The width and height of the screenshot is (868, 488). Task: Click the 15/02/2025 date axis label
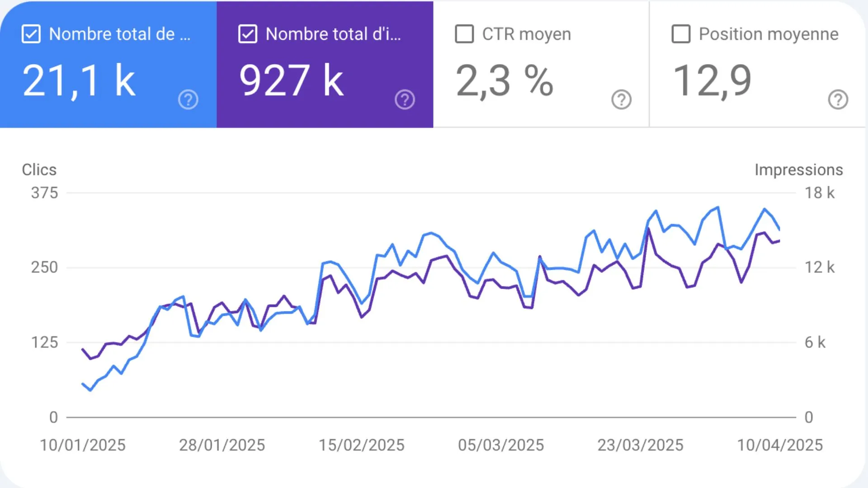point(362,445)
